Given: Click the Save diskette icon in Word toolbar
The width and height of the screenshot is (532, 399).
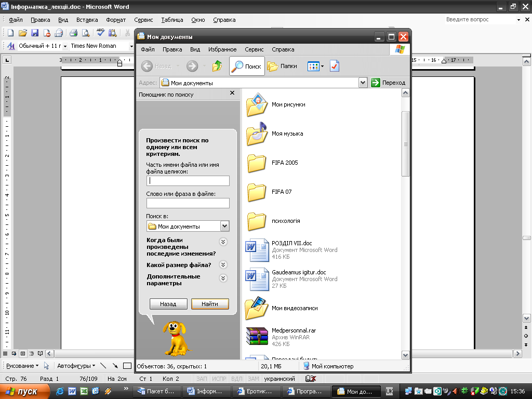Looking at the screenshot, I should tap(35, 33).
